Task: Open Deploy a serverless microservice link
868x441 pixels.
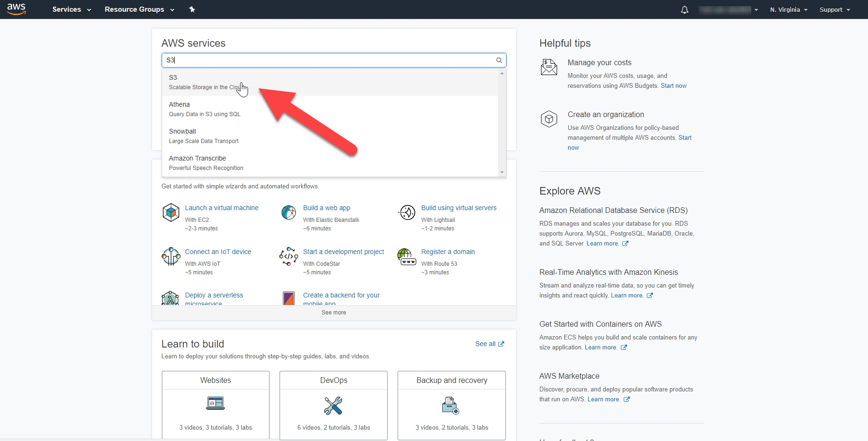Action: coord(214,298)
